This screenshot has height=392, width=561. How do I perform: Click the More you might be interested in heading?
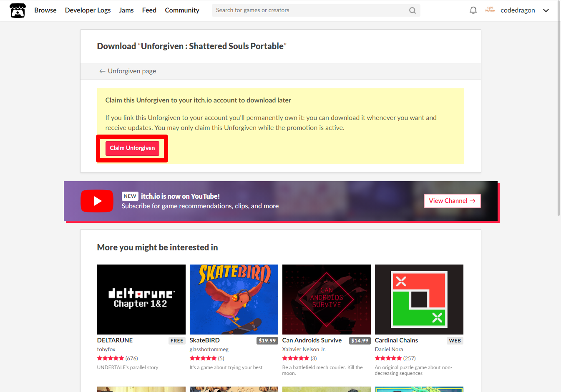158,247
